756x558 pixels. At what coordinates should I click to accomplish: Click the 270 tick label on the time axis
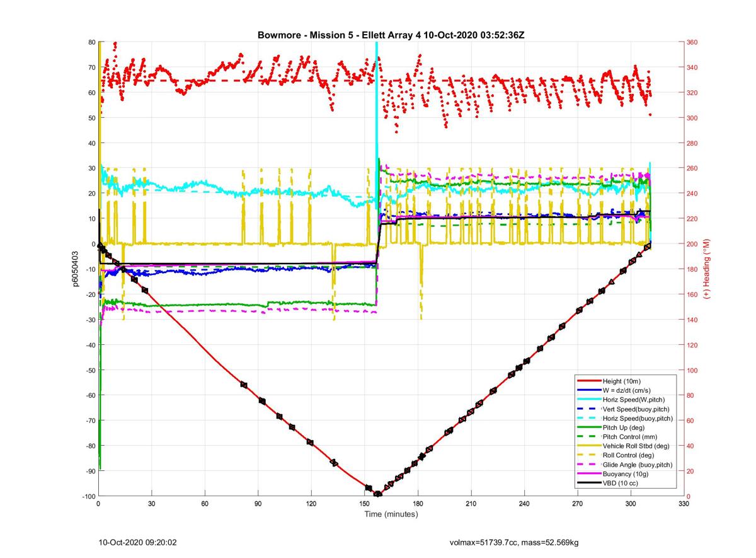[578, 504]
